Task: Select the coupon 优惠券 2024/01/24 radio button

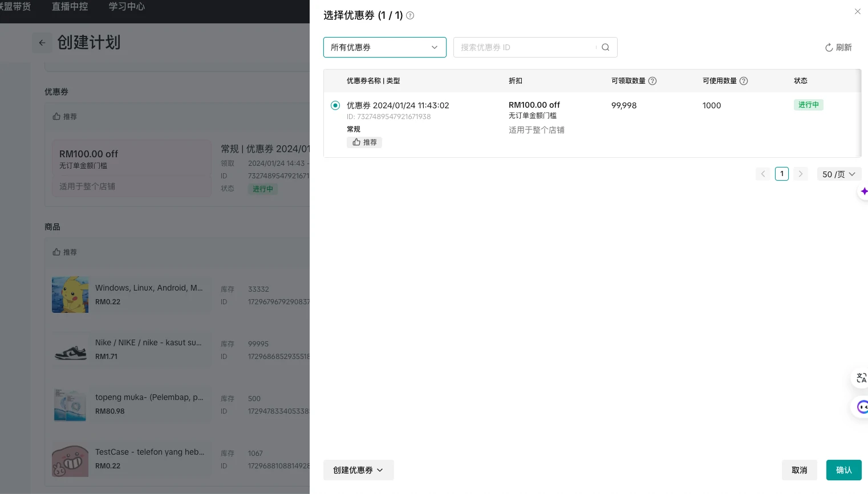Action: pos(335,105)
